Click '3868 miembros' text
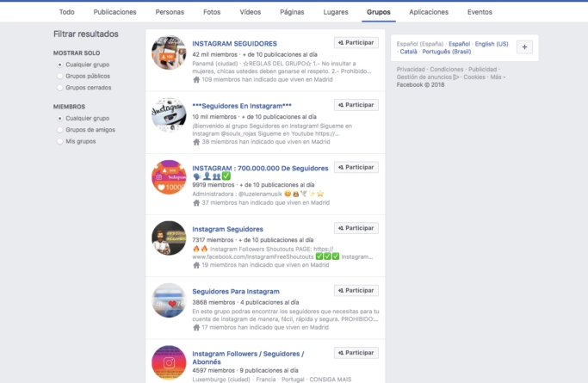 (214, 302)
